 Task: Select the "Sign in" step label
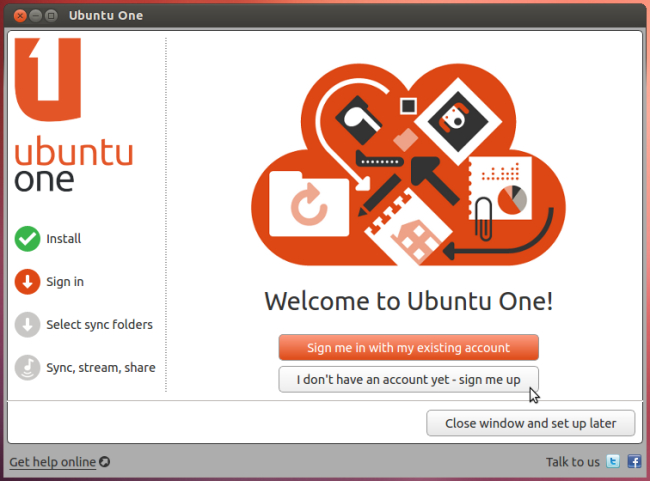coord(65,282)
